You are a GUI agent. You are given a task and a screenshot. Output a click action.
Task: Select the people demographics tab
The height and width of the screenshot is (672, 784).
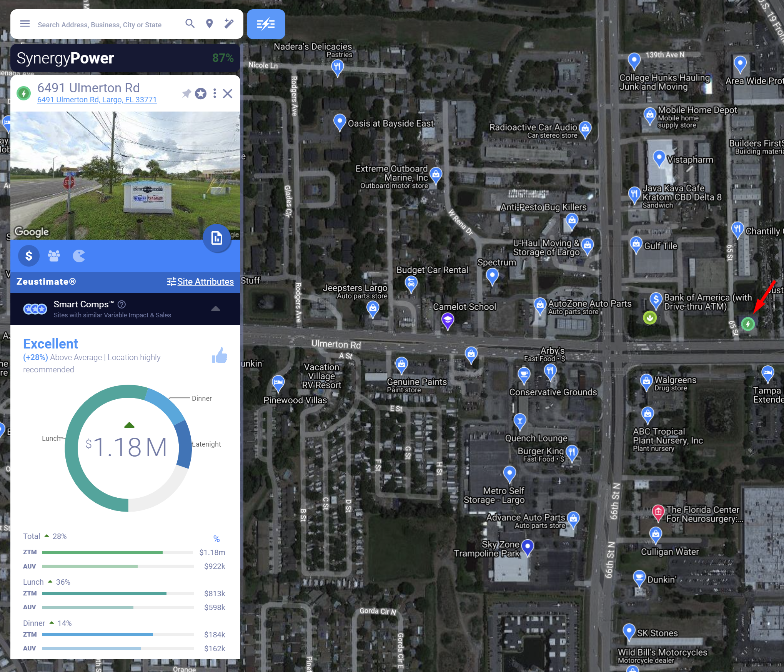[54, 256]
